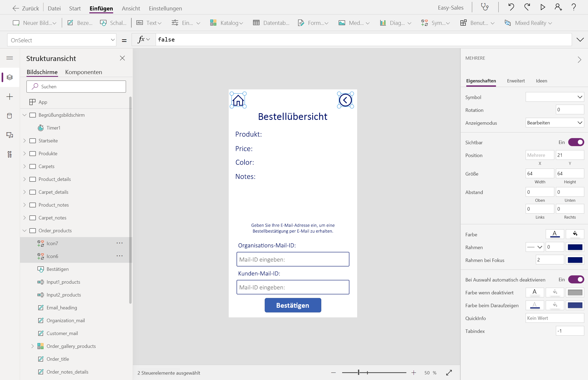
Task: Toggle Bei Auswahl automatisch deaktivieren switch
Action: [576, 280]
